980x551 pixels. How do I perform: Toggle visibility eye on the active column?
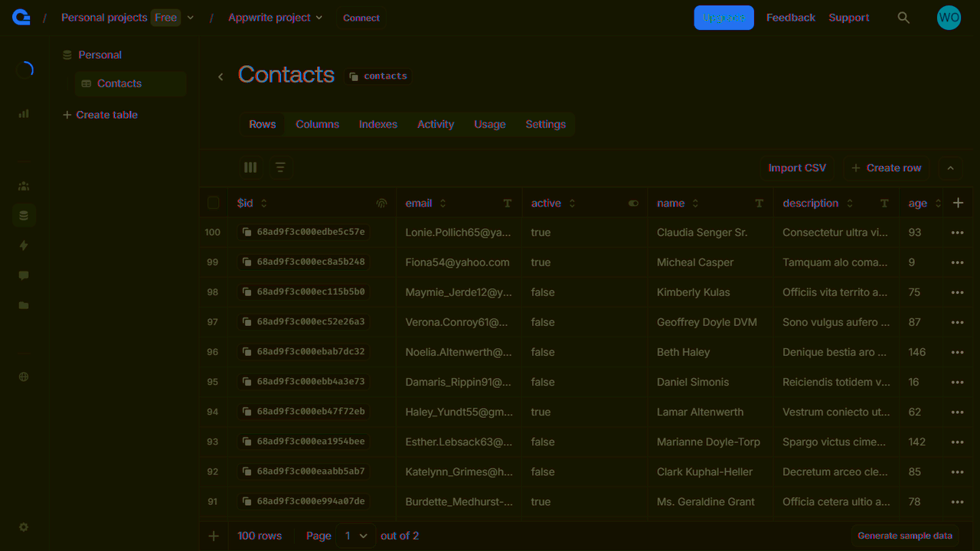click(x=633, y=203)
